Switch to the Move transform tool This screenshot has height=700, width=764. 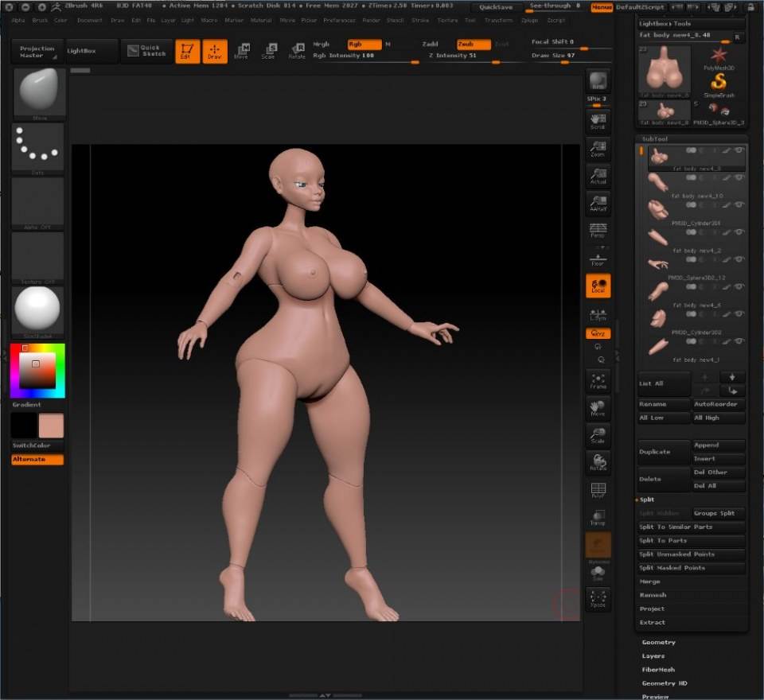tap(242, 51)
